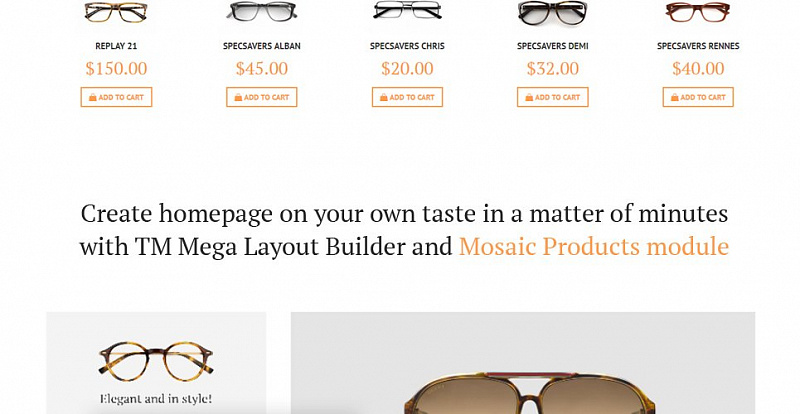This screenshot has height=414, width=800.
Task: Add Specsavers Rennes to cart
Action: coord(698,97)
